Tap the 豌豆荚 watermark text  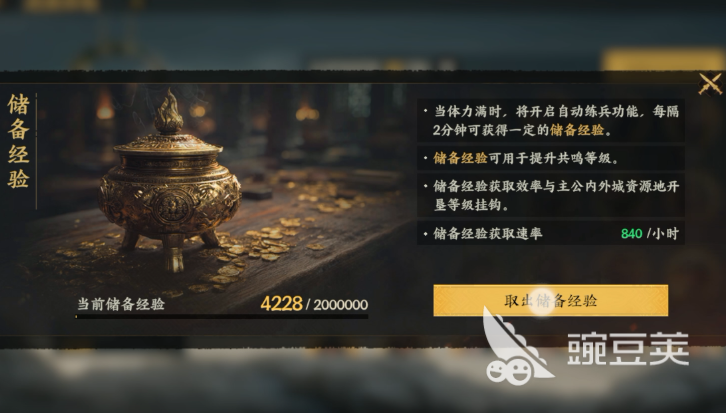628,349
